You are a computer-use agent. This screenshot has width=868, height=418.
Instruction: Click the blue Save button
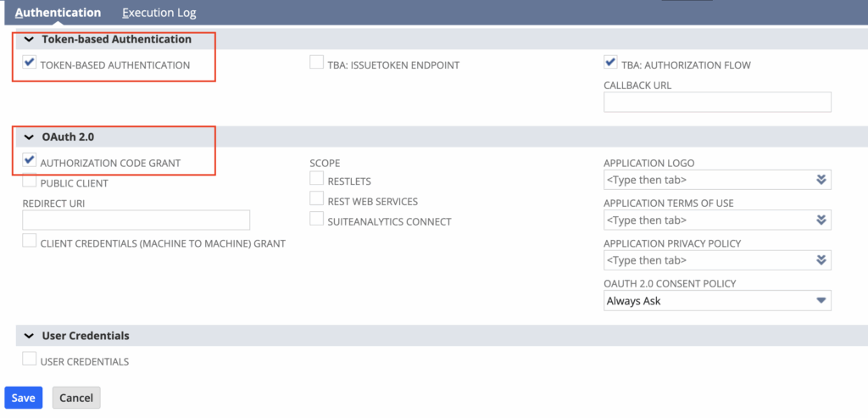[23, 398]
